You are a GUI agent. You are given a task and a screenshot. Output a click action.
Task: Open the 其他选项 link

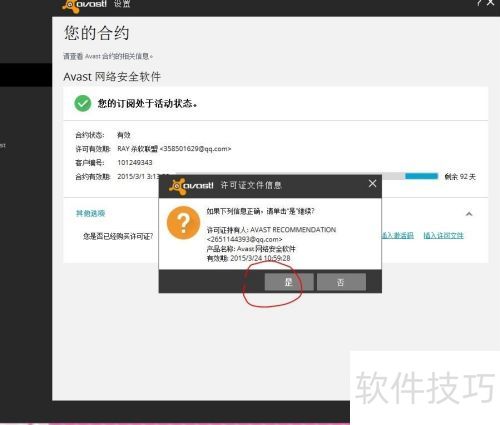(90, 213)
